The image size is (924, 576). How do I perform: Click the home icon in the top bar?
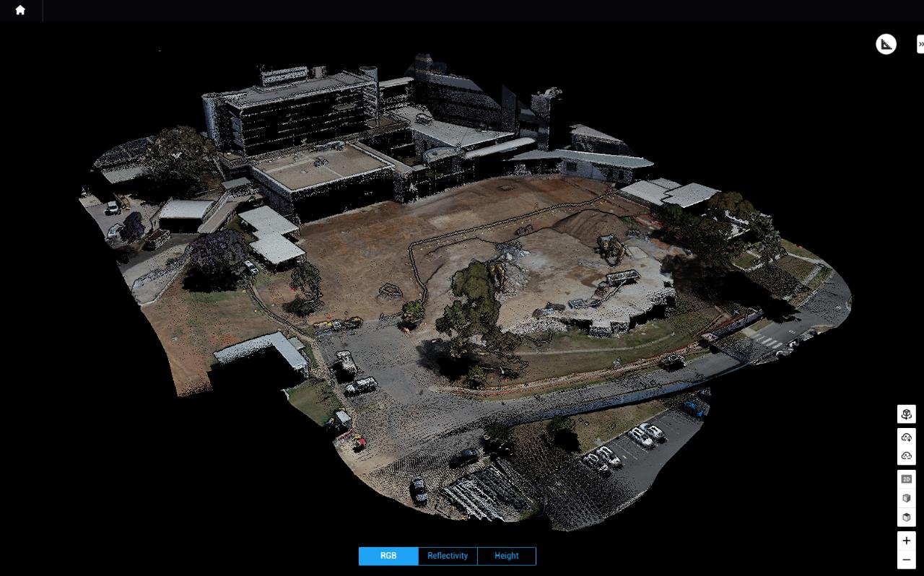(19, 11)
